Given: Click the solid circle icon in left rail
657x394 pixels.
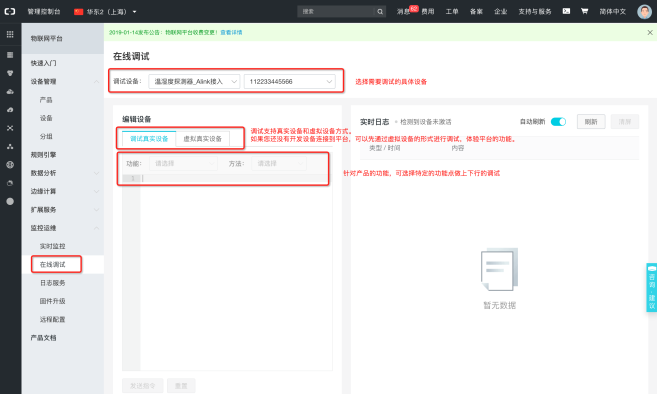Looking at the screenshot, I should click(10, 201).
